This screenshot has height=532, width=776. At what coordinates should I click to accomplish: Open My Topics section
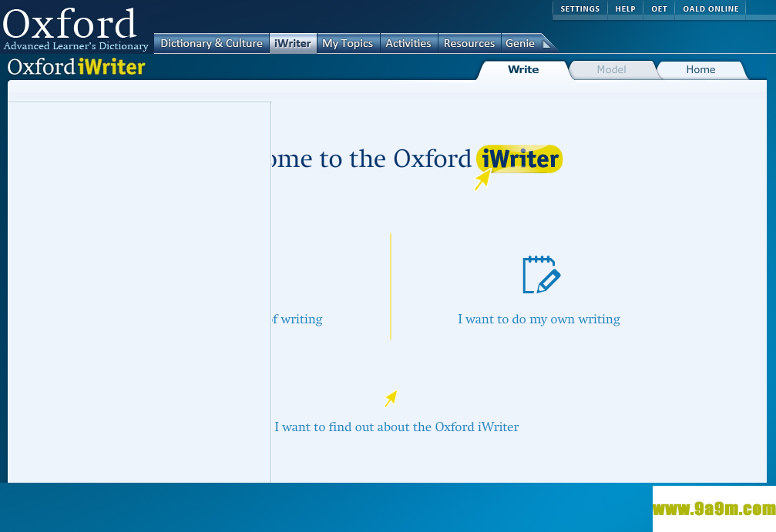tap(348, 44)
